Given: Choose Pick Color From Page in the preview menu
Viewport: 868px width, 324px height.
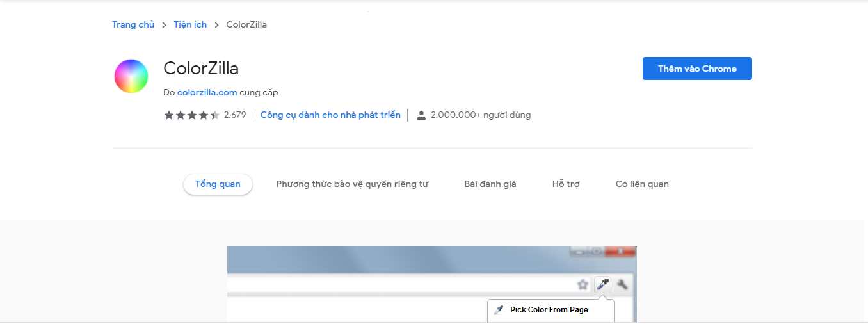Looking at the screenshot, I should [x=549, y=310].
